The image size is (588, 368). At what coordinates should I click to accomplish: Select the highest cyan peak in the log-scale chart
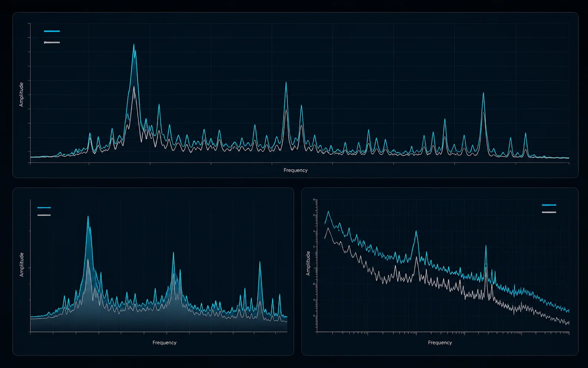coord(328,212)
